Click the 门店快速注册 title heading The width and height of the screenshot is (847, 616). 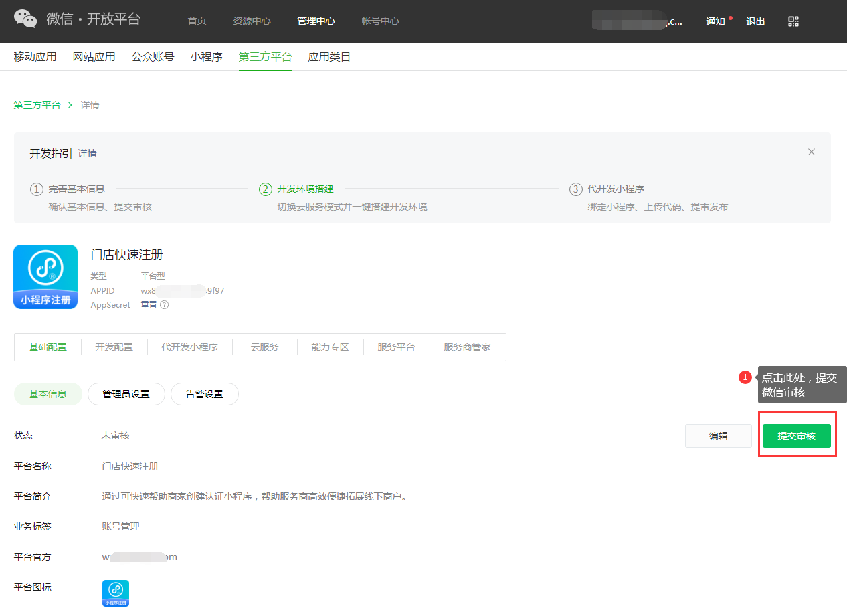coord(127,255)
